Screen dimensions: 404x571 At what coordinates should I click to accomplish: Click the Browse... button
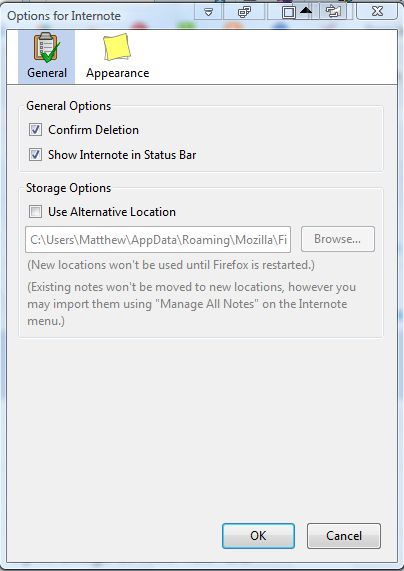(338, 239)
